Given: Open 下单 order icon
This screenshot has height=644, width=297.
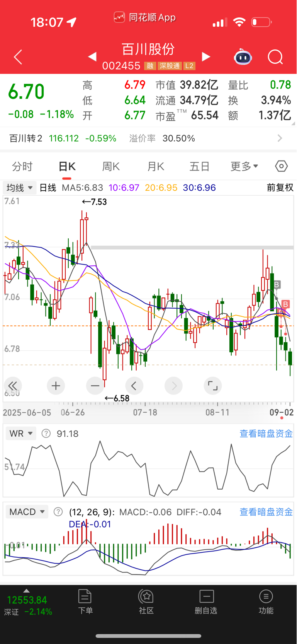Looking at the screenshot, I should pyautogui.click(x=85, y=602).
